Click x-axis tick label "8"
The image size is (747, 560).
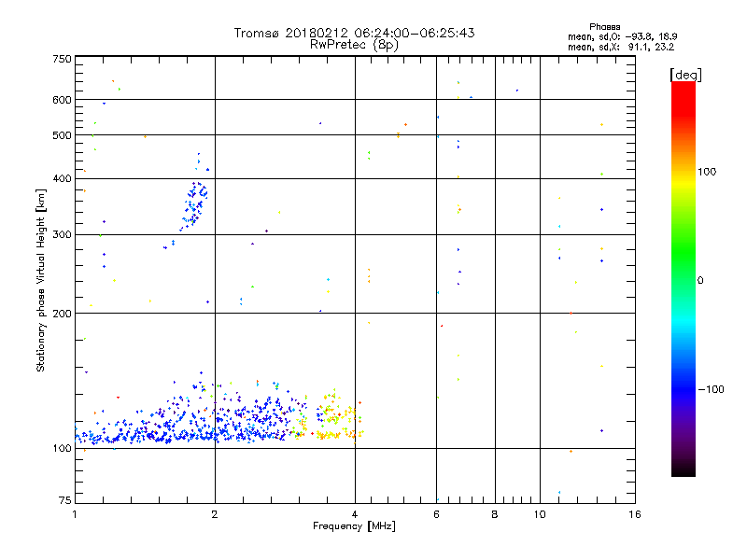click(x=495, y=514)
